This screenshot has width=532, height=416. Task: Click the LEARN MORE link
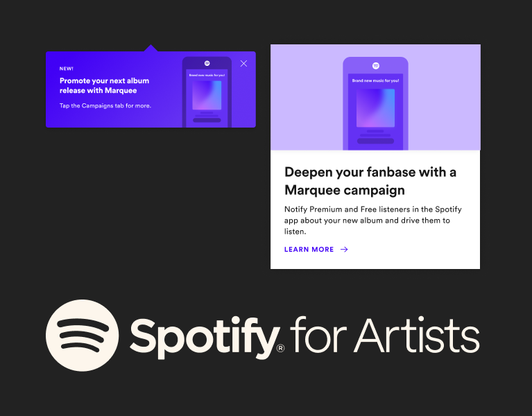click(309, 250)
